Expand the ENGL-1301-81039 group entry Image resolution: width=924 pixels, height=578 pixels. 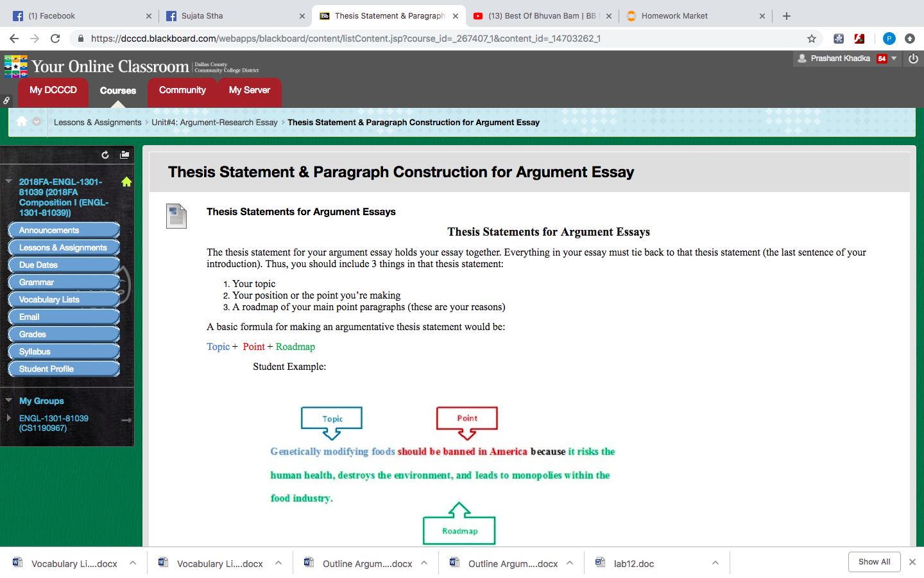coord(8,418)
